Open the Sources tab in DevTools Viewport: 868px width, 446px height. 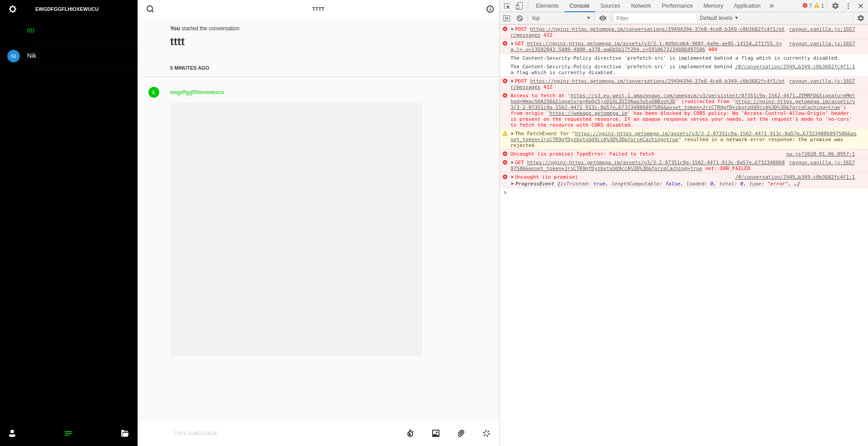[610, 6]
